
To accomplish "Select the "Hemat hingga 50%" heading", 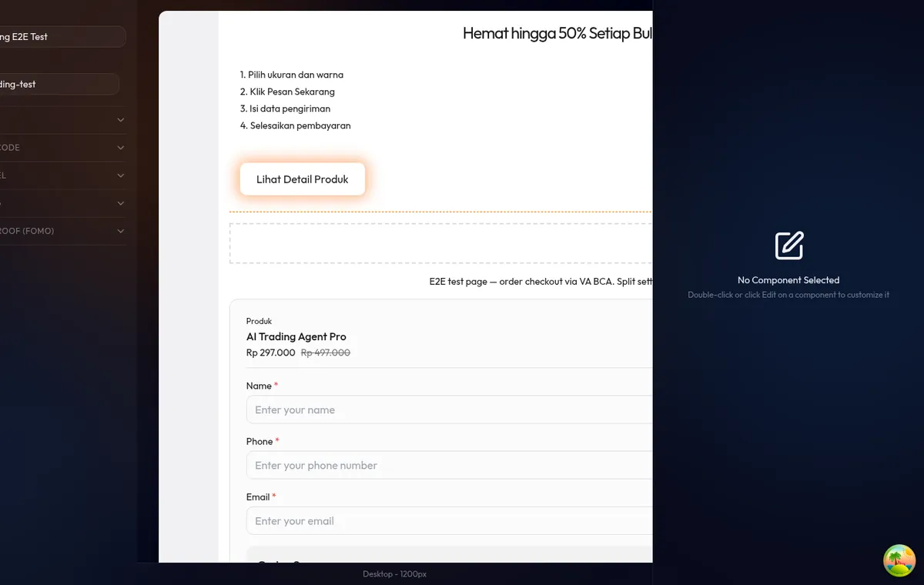I will pos(557,33).
